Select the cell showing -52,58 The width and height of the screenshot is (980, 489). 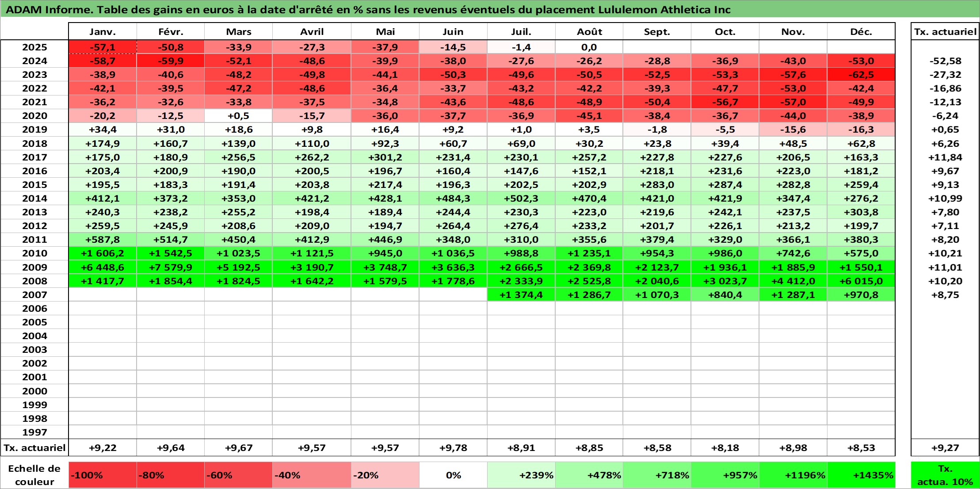coord(945,61)
